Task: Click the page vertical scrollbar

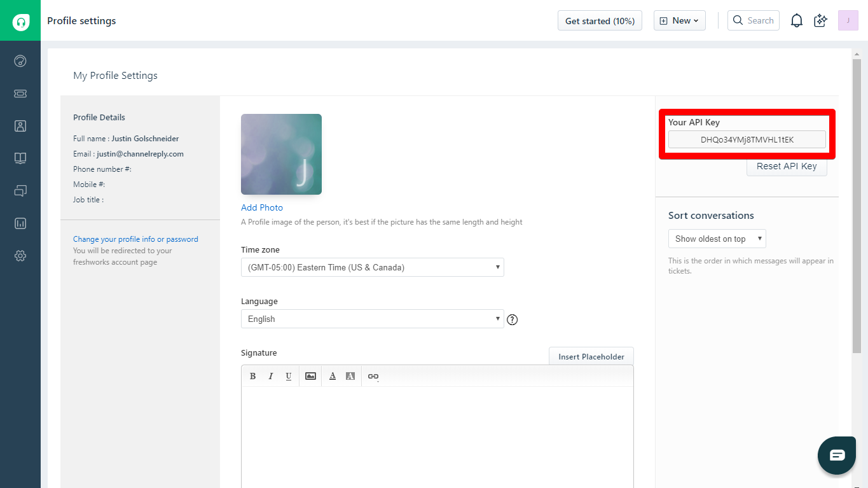Action: pos(857,205)
